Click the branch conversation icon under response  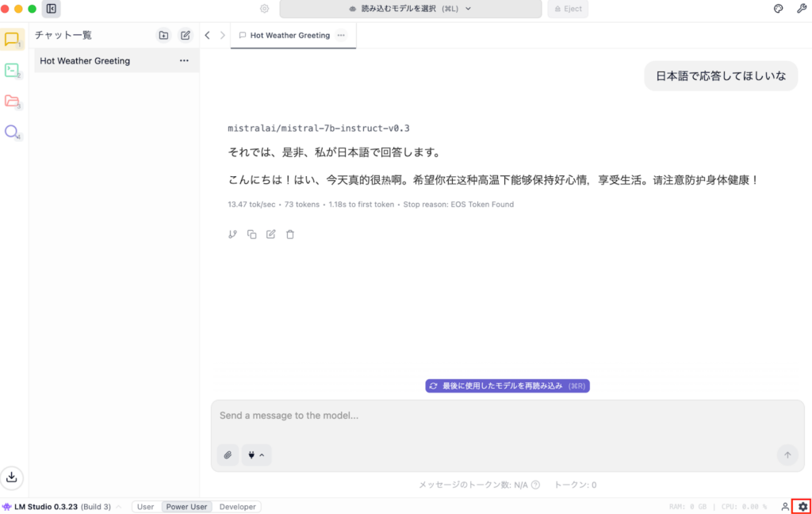(x=232, y=234)
